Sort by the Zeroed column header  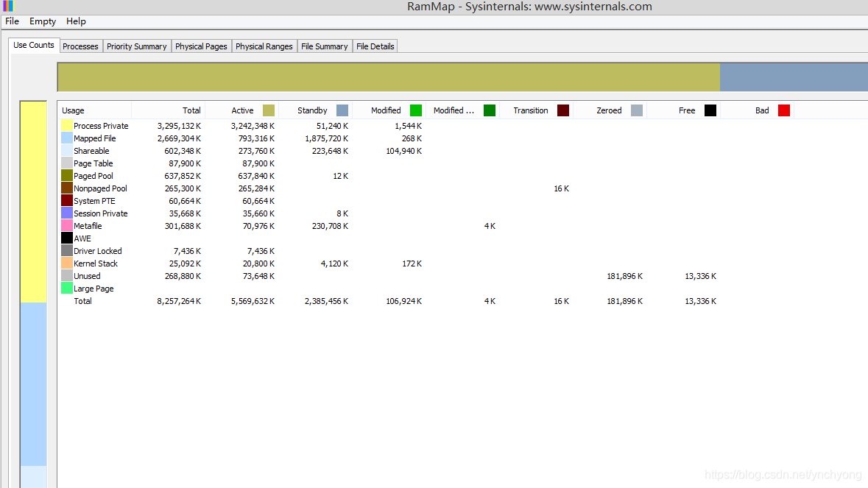tap(610, 110)
